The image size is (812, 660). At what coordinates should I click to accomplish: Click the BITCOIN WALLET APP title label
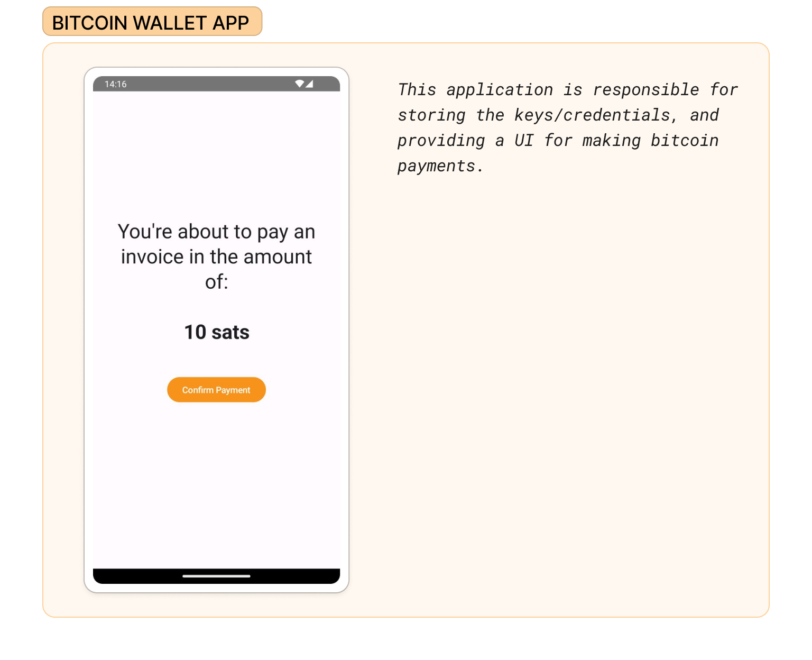(151, 22)
